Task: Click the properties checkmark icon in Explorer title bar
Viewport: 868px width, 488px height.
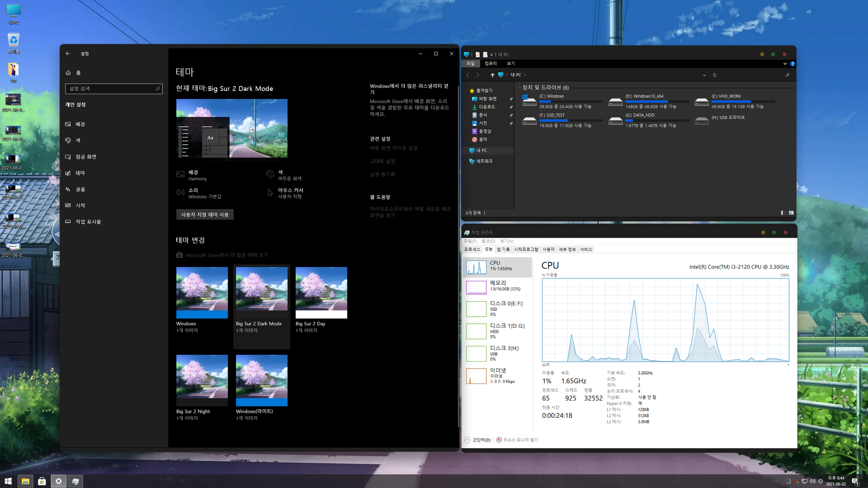Action: point(478,55)
